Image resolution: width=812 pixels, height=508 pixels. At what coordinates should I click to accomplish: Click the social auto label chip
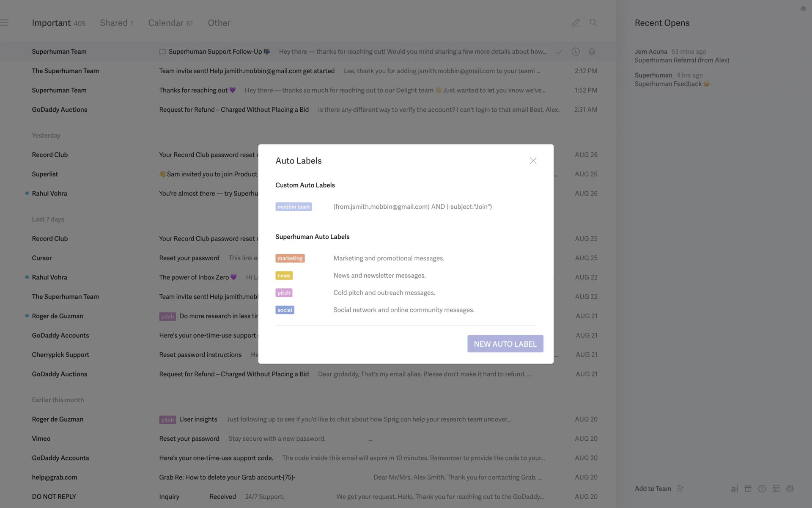285,310
